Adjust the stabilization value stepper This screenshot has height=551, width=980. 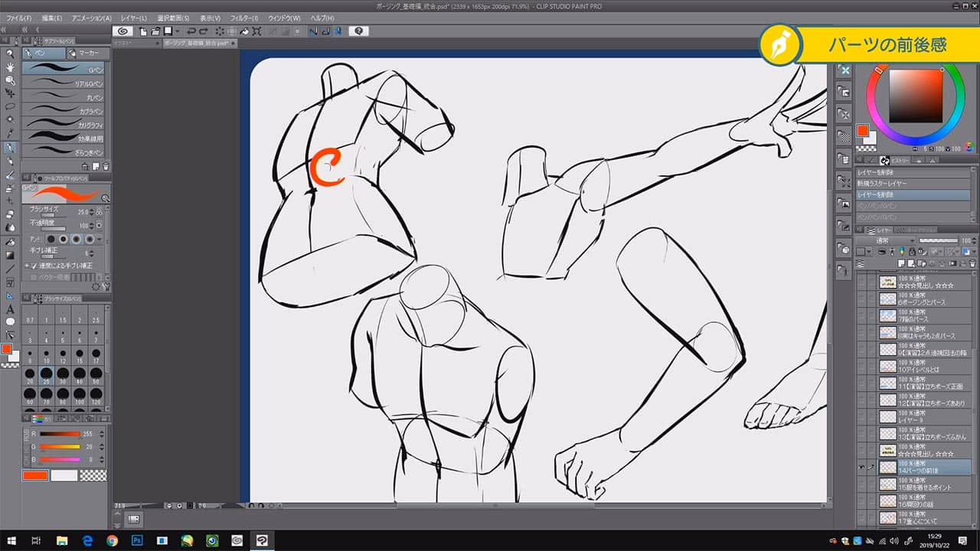(x=90, y=253)
